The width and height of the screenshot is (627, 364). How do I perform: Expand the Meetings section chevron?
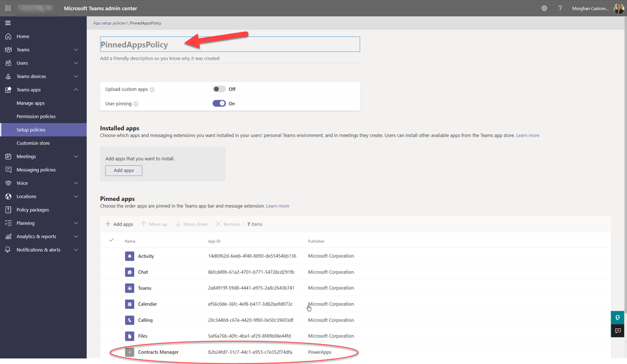pos(76,156)
